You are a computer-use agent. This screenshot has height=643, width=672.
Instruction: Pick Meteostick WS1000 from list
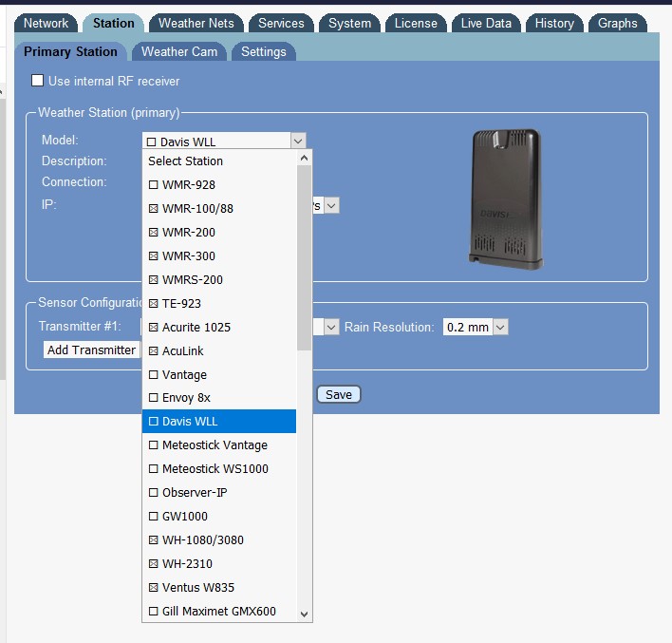(x=219, y=469)
